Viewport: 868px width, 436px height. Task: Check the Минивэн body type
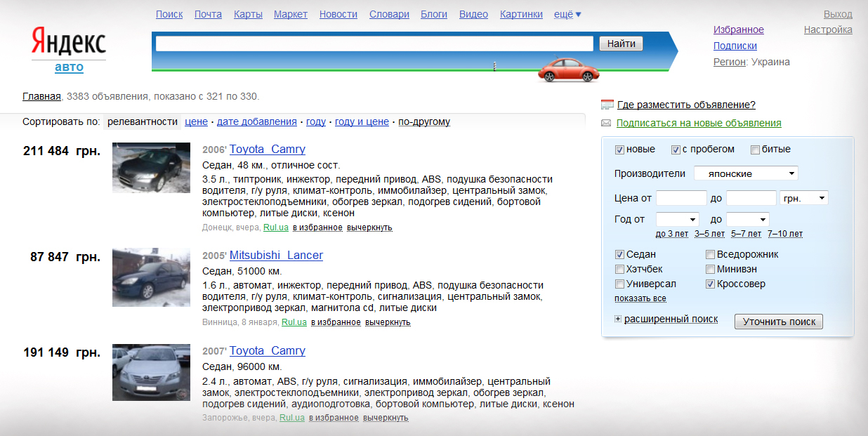click(x=711, y=270)
